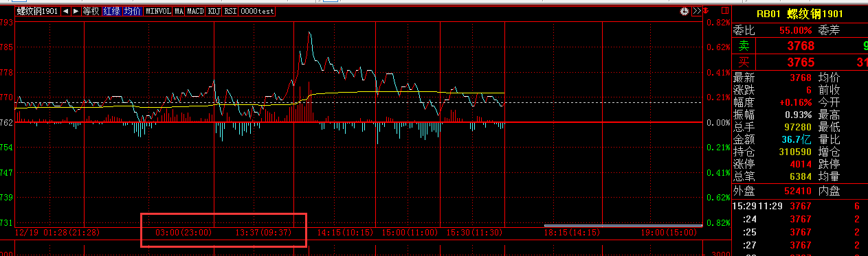Toggle the 均价 average price line
The image size is (868, 256).
[133, 12]
